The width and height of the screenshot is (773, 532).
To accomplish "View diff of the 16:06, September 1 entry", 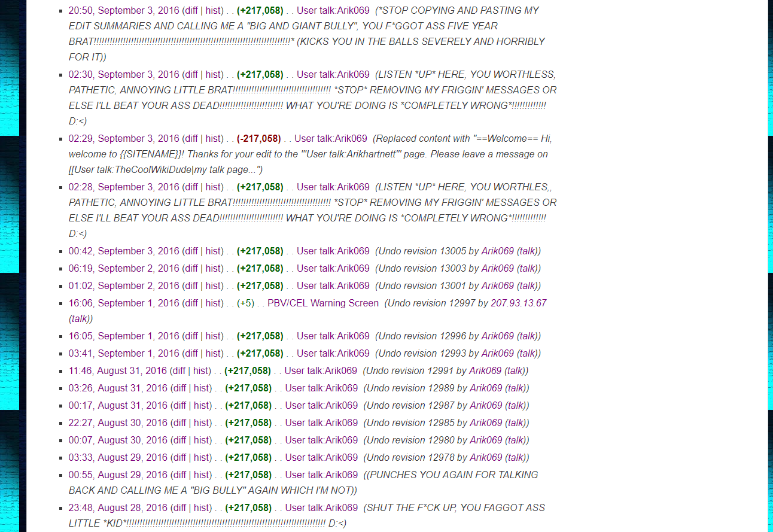I will click(191, 303).
